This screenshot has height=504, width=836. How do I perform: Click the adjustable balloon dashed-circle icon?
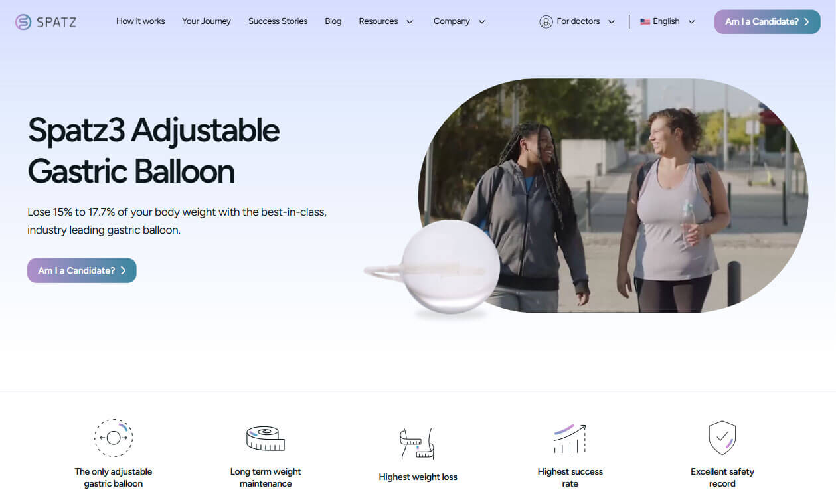[114, 438]
